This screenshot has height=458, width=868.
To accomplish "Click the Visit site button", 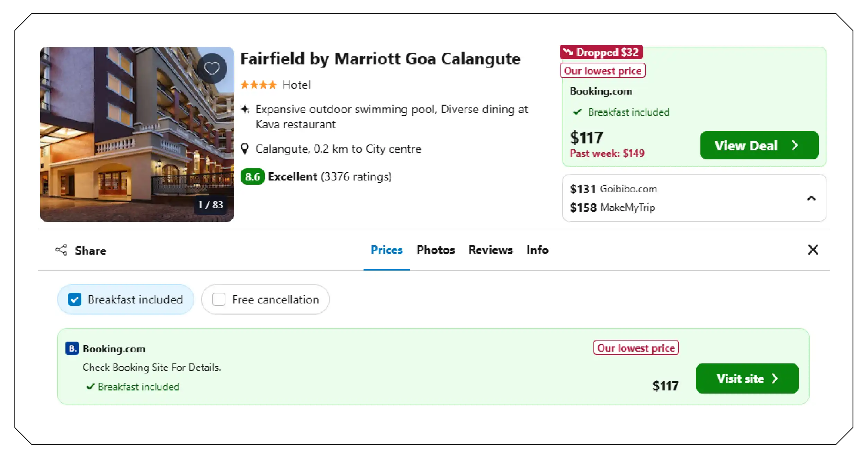I will click(x=747, y=378).
